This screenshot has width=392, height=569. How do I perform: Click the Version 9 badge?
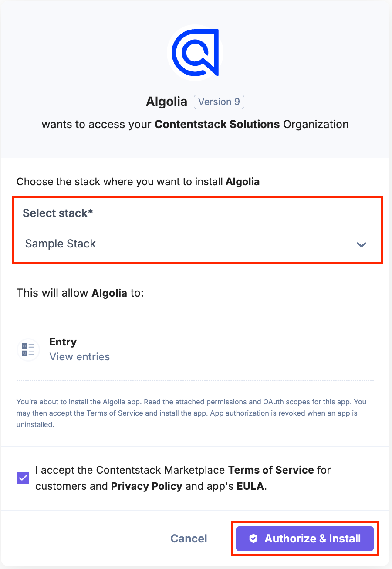[x=219, y=102]
